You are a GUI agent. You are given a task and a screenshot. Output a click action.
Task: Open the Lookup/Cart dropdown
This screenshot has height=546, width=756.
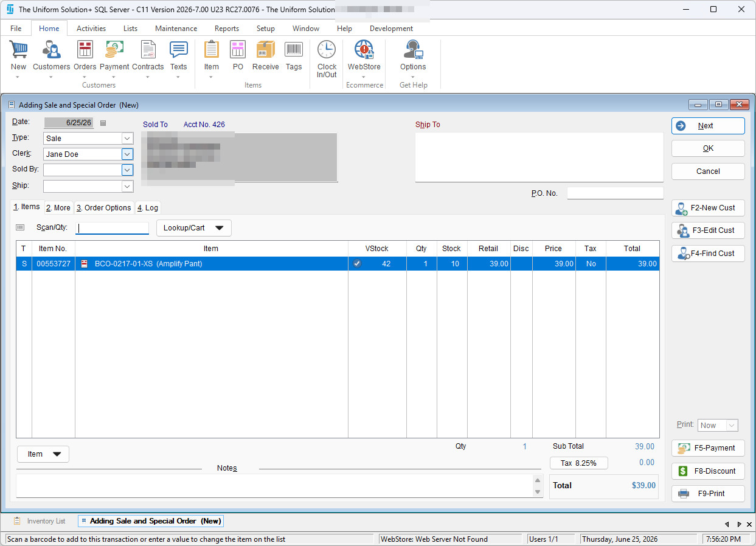coord(194,228)
